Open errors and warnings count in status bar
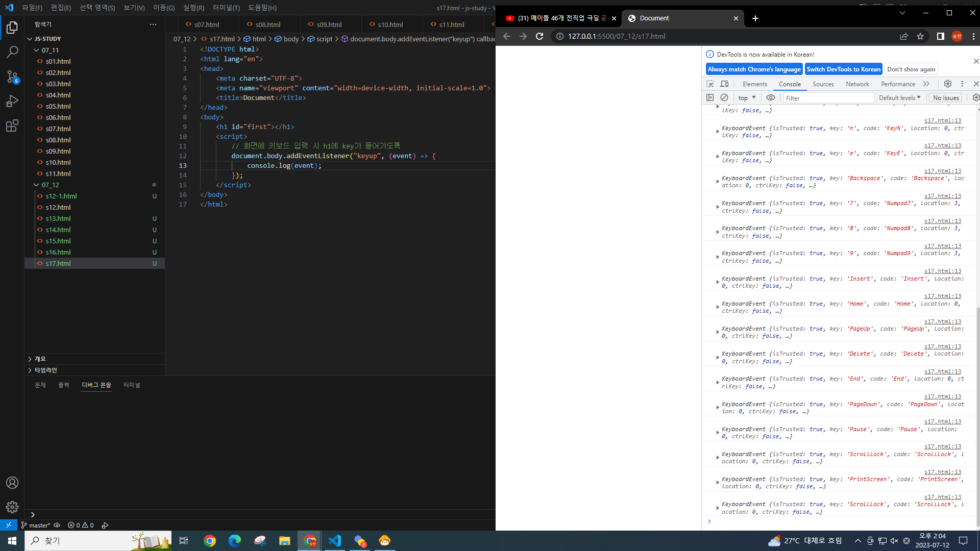 pyautogui.click(x=81, y=525)
